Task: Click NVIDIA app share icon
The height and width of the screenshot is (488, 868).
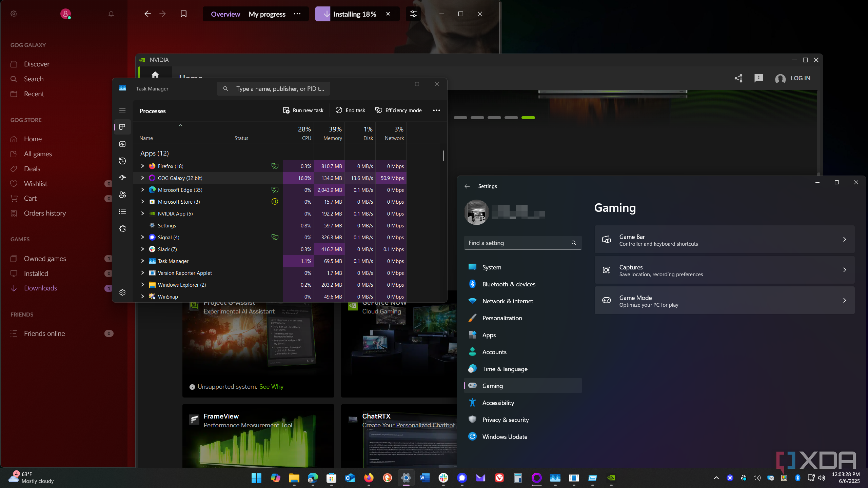Action: (738, 78)
